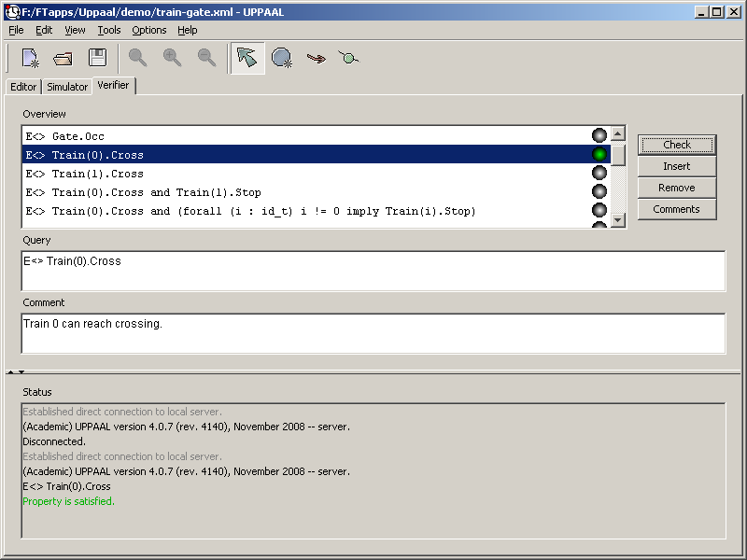Select the query E<> Gate.Occ
The width and height of the screenshot is (747, 560).
point(316,136)
